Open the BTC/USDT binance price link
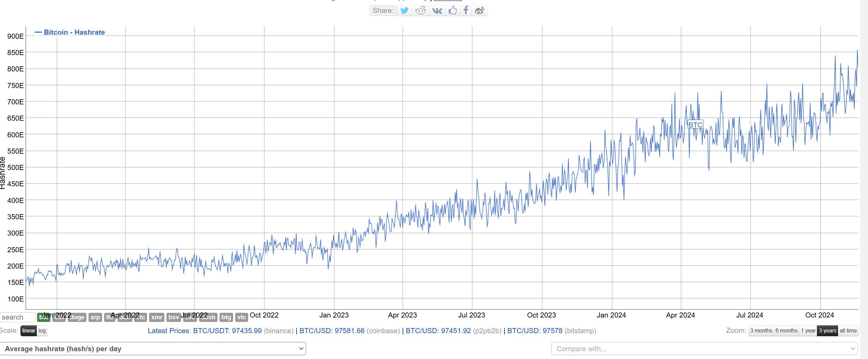Viewport: 868px width, 359px height. (227, 331)
